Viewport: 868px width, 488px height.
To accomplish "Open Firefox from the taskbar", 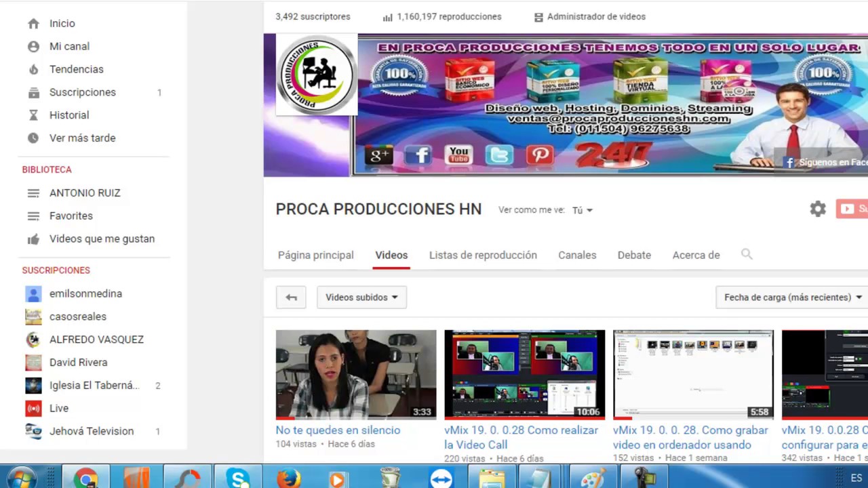I will pyautogui.click(x=289, y=477).
